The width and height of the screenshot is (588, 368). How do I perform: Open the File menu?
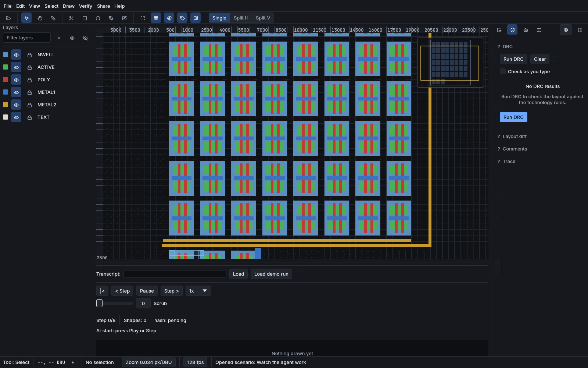pos(7,6)
